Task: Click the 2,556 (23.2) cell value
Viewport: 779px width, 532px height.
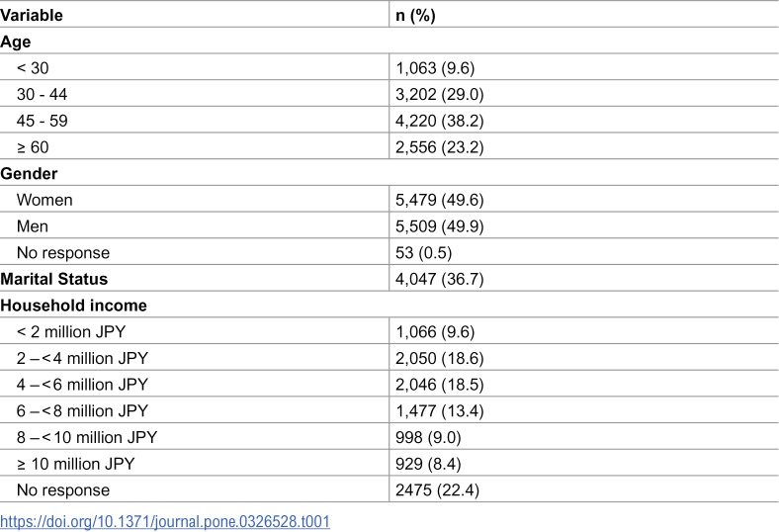Action: point(440,147)
